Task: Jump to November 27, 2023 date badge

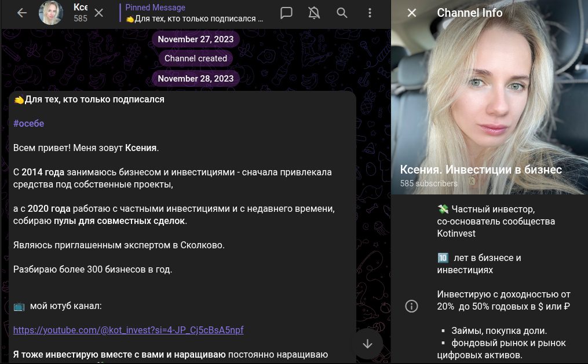Action: pos(195,39)
